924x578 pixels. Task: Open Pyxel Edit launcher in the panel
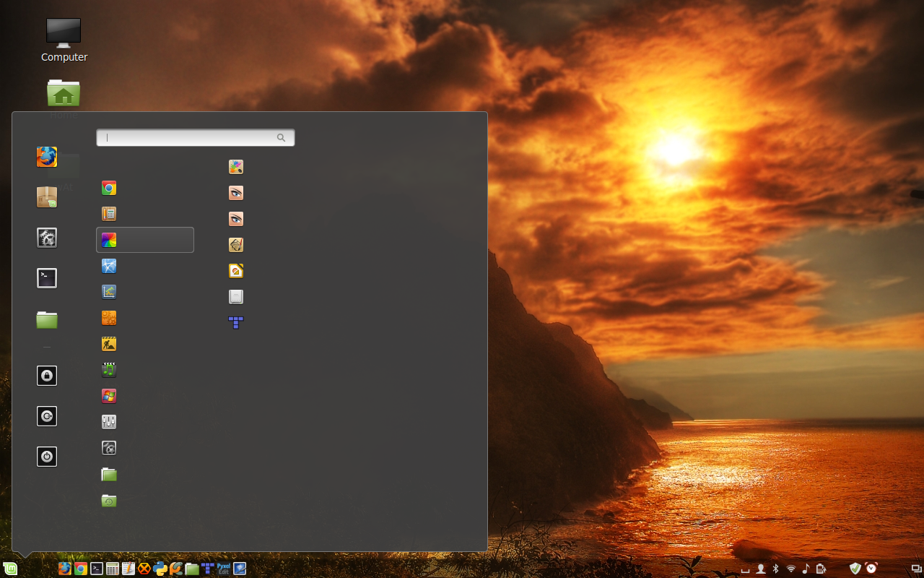pos(224,569)
